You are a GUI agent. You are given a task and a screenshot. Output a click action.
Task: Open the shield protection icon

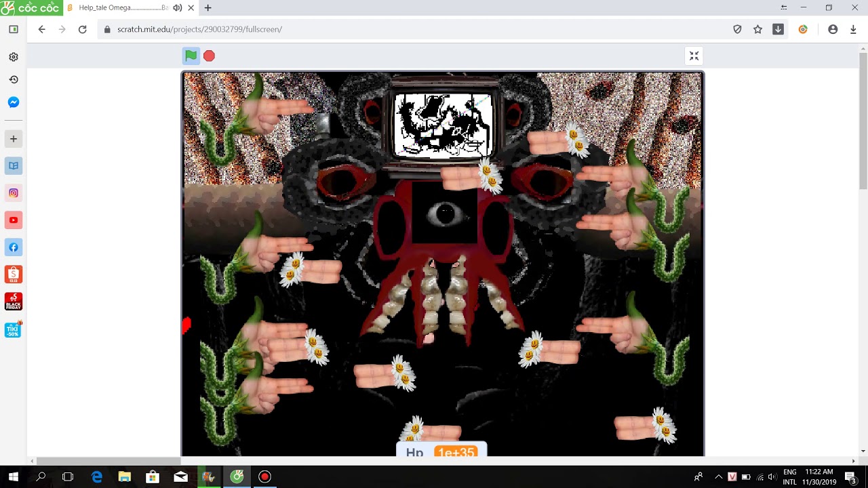737,29
